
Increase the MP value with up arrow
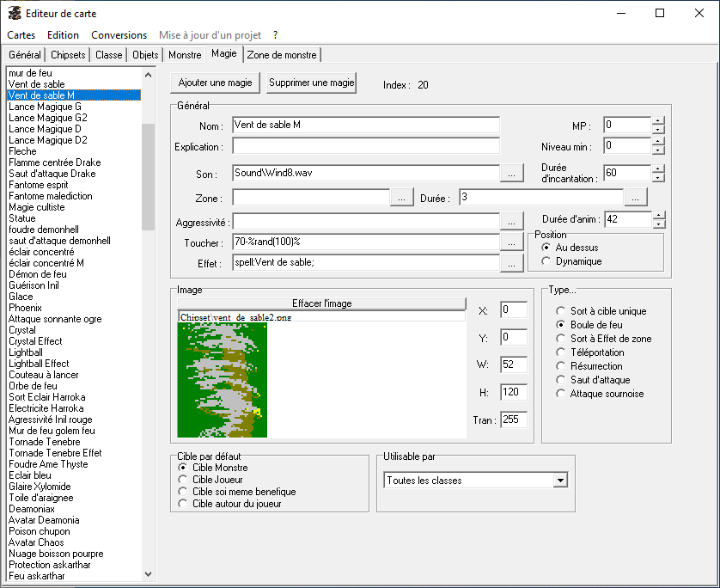pos(658,120)
